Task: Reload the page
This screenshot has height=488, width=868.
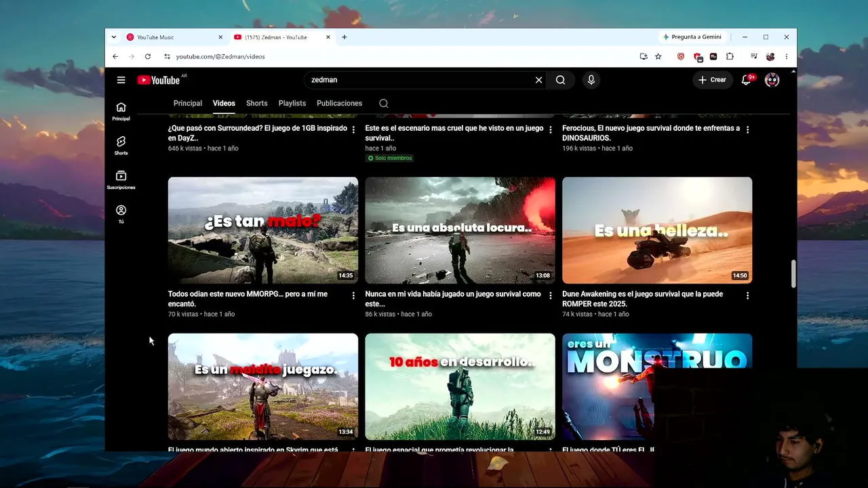Action: (x=148, y=56)
